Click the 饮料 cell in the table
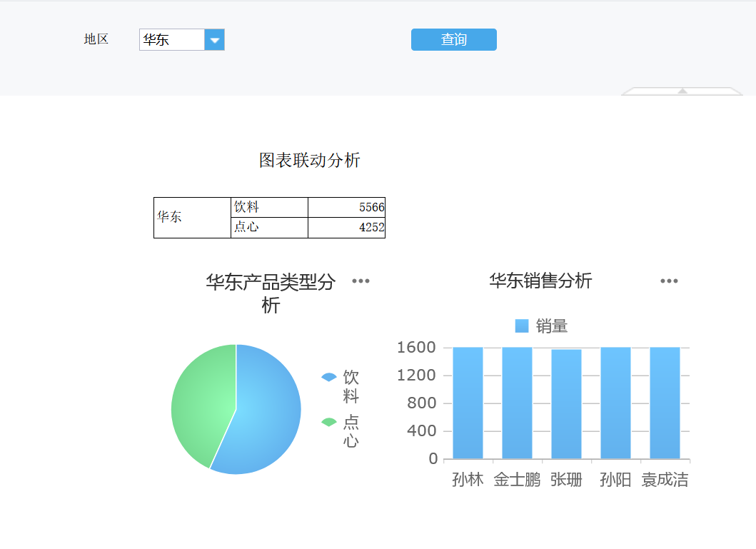756x549 pixels. click(x=269, y=207)
